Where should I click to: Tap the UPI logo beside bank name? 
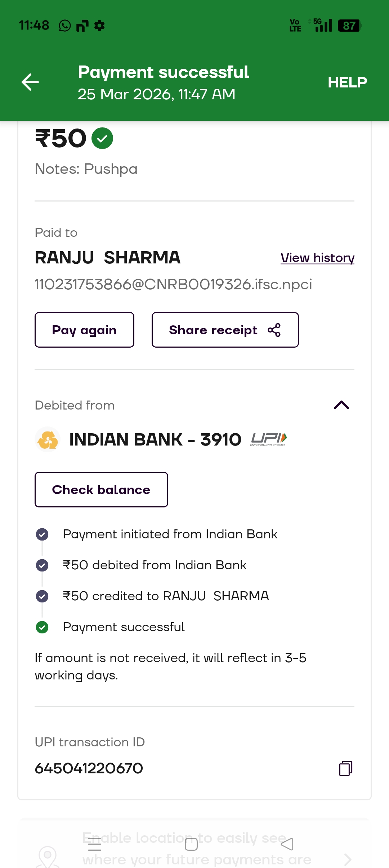(269, 439)
